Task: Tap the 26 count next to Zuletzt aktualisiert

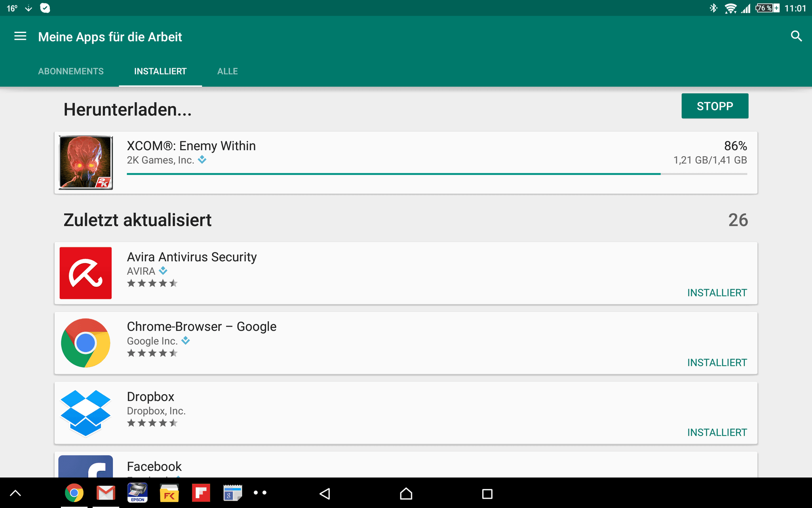Action: 738,220
